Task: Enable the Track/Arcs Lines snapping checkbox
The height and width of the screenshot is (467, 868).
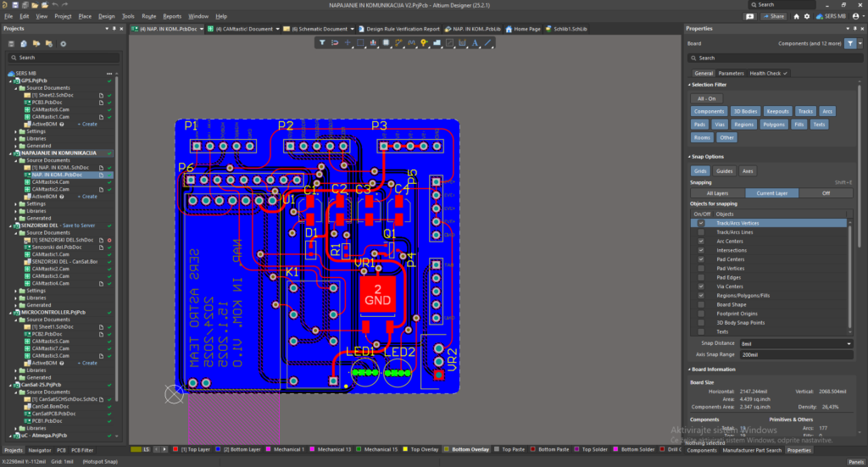Action: click(x=701, y=232)
